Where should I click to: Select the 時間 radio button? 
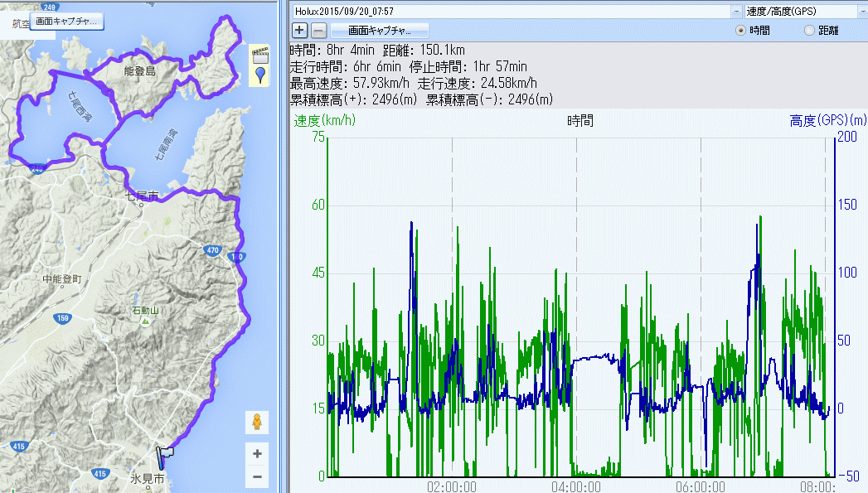[742, 31]
